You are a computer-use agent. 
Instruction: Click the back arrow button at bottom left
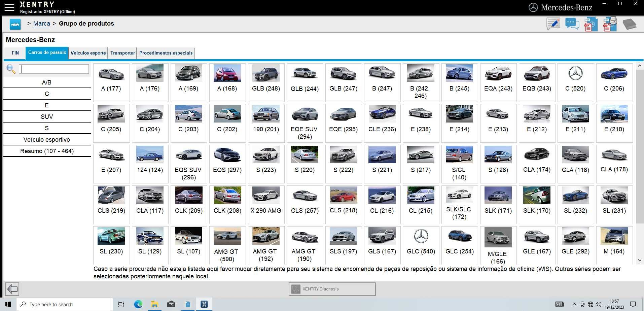[x=12, y=289]
